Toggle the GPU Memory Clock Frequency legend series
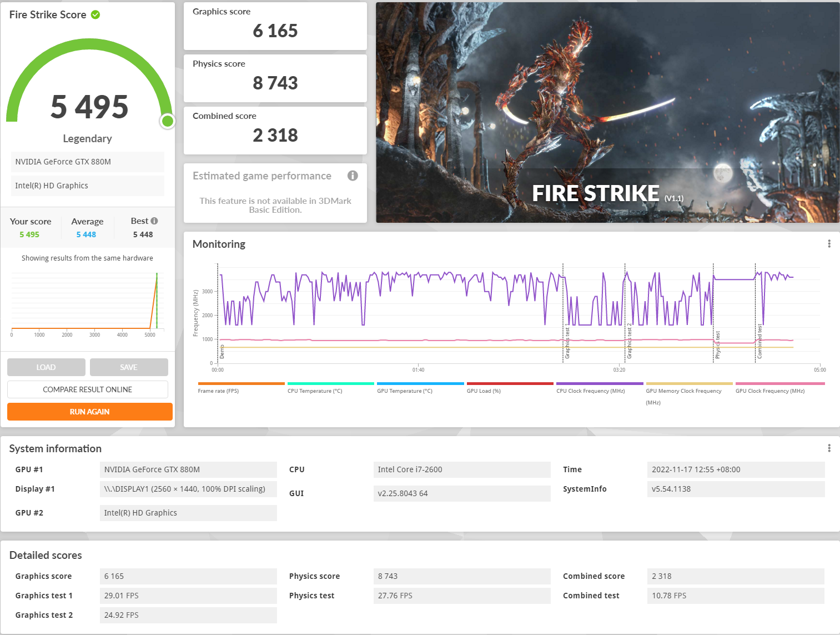Image resolution: width=840 pixels, height=635 pixels. [x=690, y=393]
